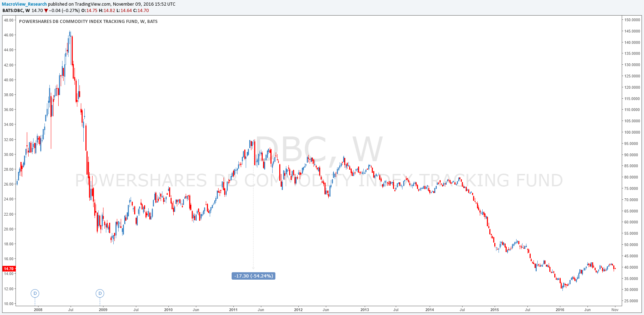Click the O:14.75 open value
Screen dimensions: 644x315
point(90,11)
